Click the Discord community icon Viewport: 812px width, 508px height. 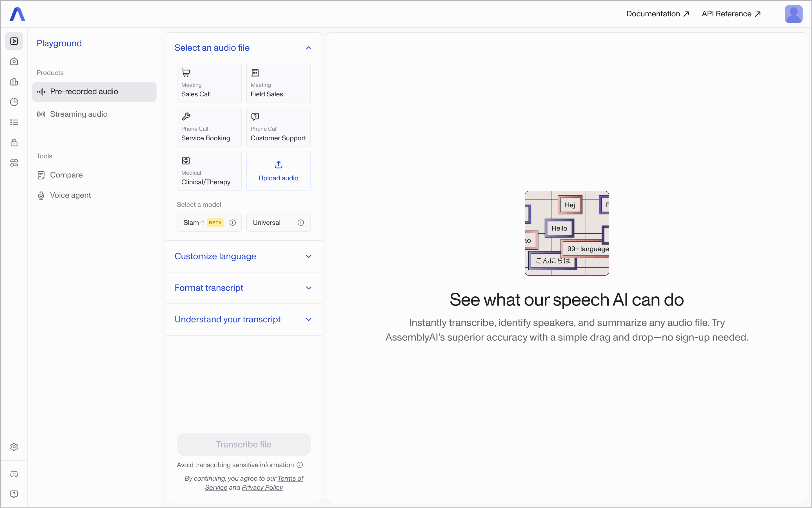point(14,474)
